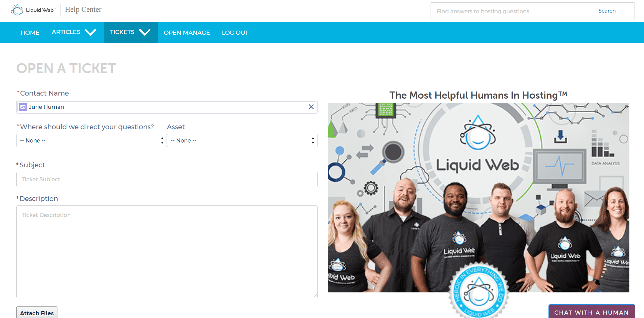Screen dimensions: 644x318
Task: Select OPEN MANAGE in the navigation bar
Action: (x=187, y=33)
